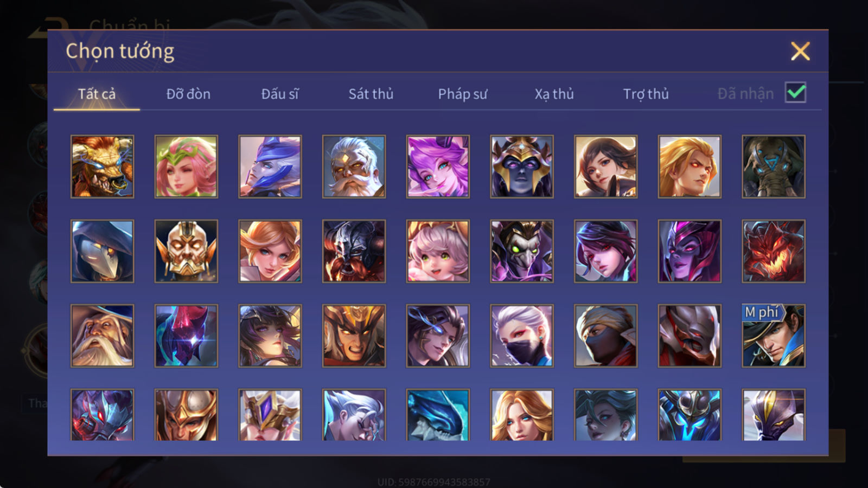Pick the blonde woman with blue eyes
Image resolution: width=868 pixels, height=488 pixels.
522,415
